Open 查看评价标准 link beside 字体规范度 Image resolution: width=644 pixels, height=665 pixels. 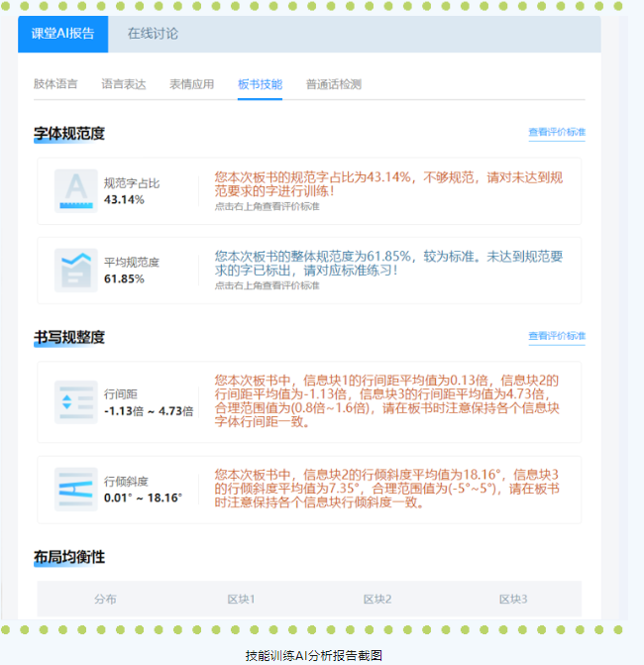click(556, 132)
